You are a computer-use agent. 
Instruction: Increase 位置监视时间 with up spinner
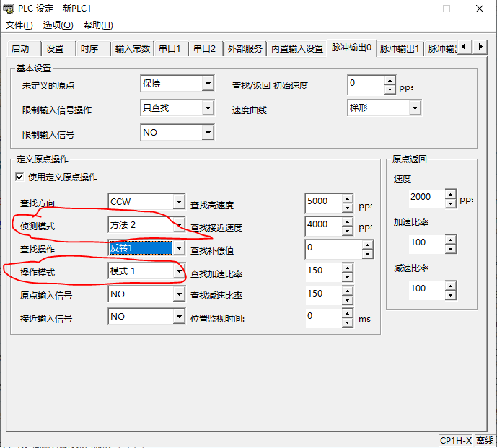(347, 313)
